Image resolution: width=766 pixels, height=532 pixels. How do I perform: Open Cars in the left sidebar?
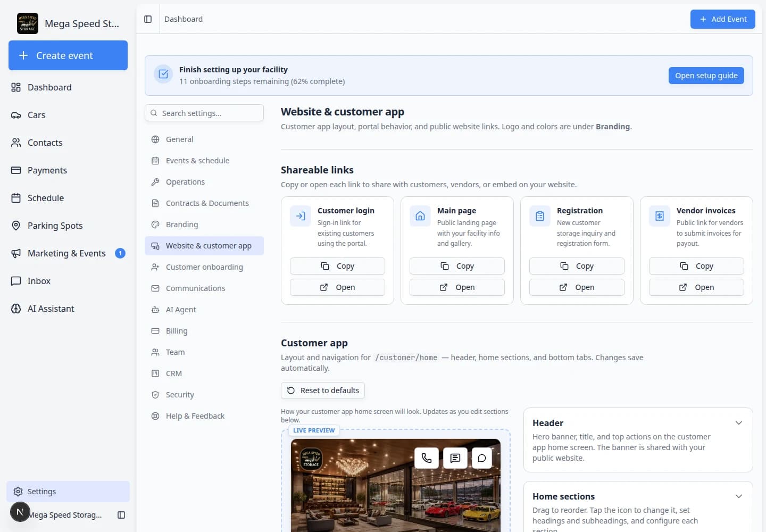(x=68, y=115)
